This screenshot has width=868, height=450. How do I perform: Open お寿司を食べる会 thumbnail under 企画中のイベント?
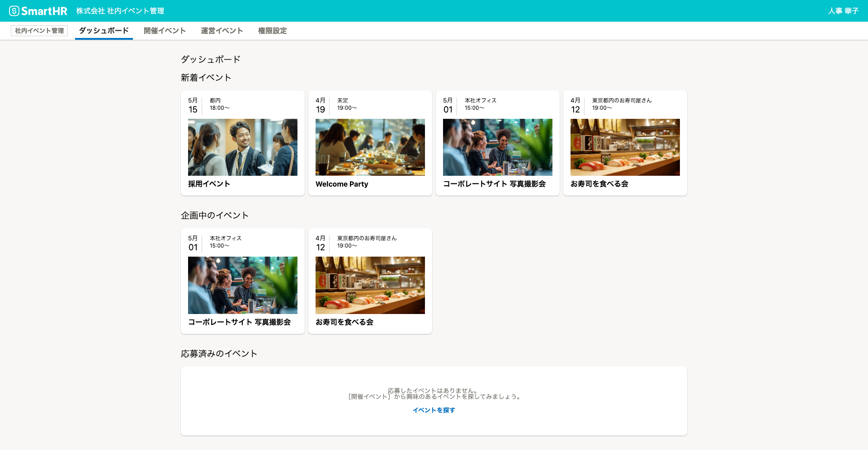coord(370,285)
